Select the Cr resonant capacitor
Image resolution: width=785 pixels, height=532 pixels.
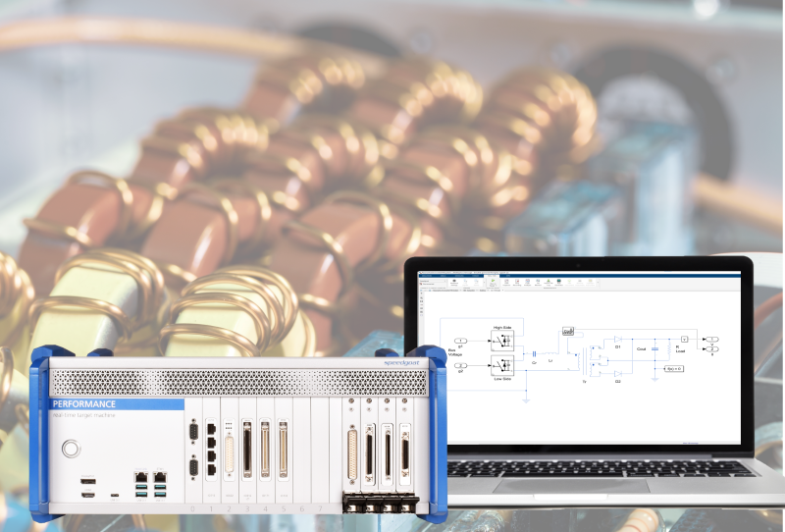pos(534,354)
